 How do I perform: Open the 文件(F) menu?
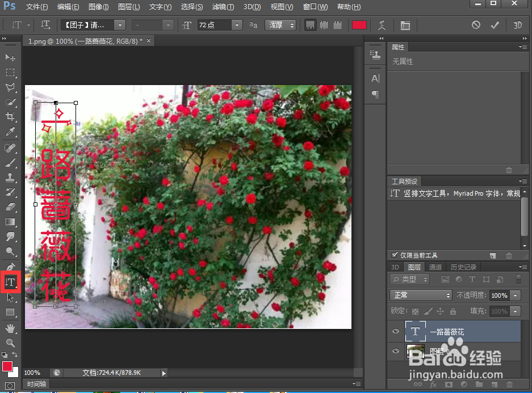(37, 7)
